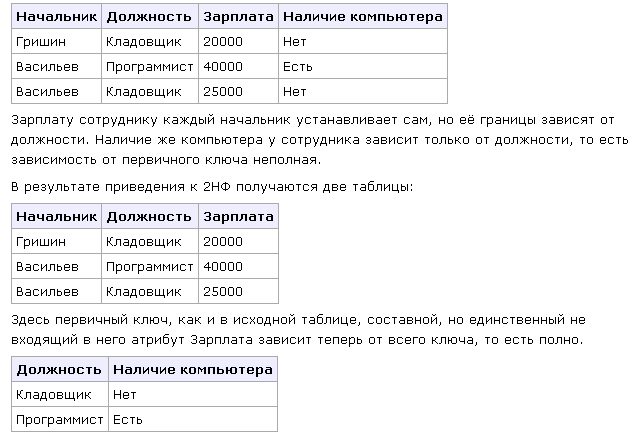
Task: Select Кладовщик cell in the bottom table
Action: pyautogui.click(x=60, y=395)
